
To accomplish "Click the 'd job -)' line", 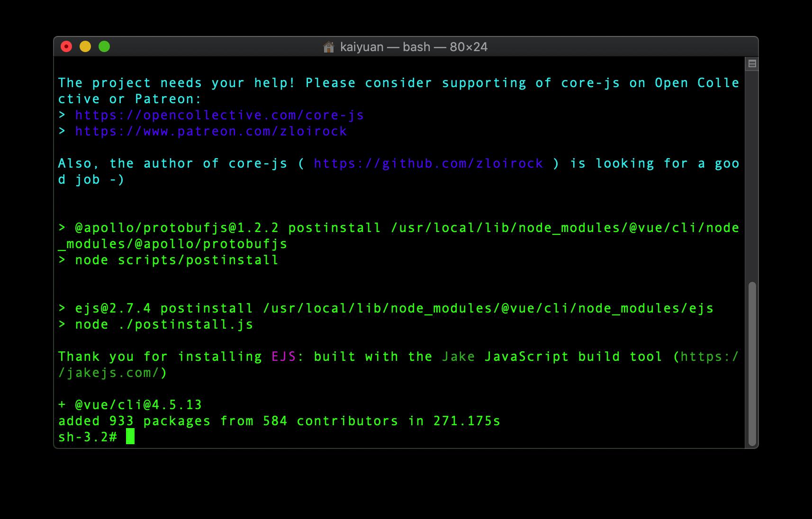I will (91, 179).
